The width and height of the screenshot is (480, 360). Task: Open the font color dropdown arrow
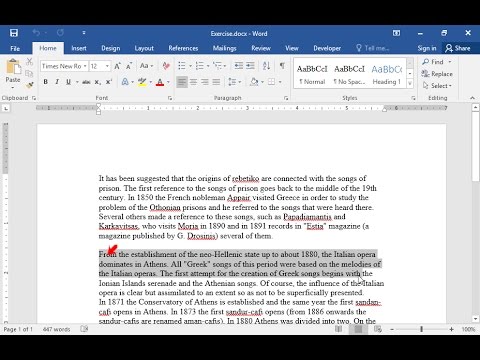tap(168, 82)
